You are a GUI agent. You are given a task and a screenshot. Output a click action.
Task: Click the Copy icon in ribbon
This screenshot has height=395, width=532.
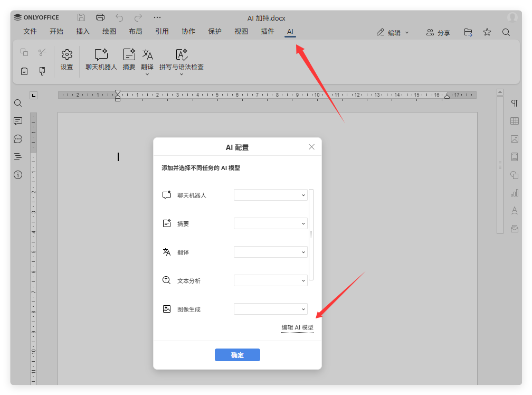coord(24,52)
